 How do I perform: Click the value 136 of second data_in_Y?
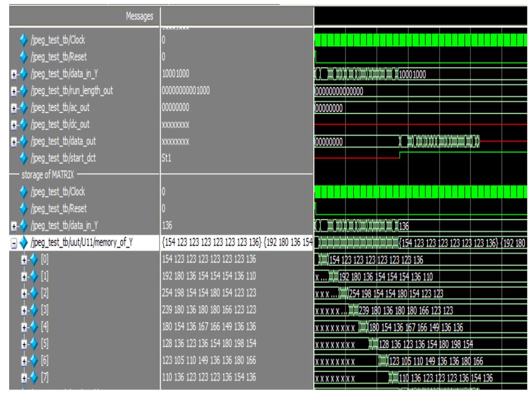(x=167, y=225)
